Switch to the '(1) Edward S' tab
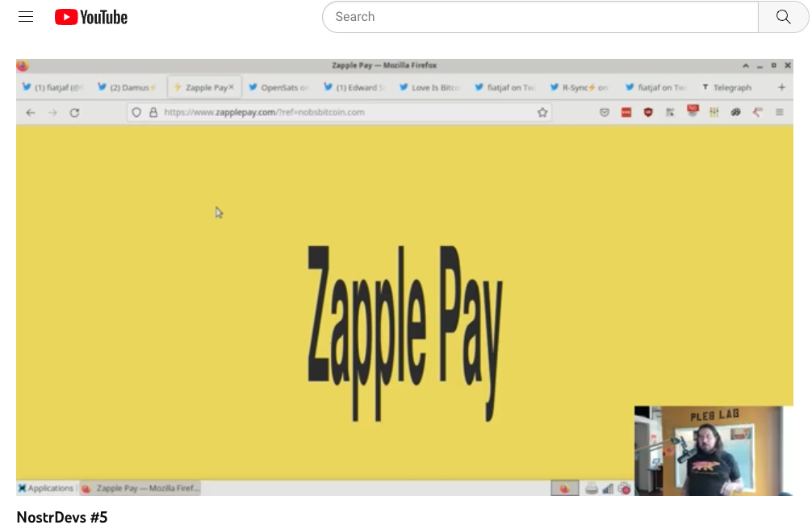The image size is (812, 529). [x=354, y=87]
